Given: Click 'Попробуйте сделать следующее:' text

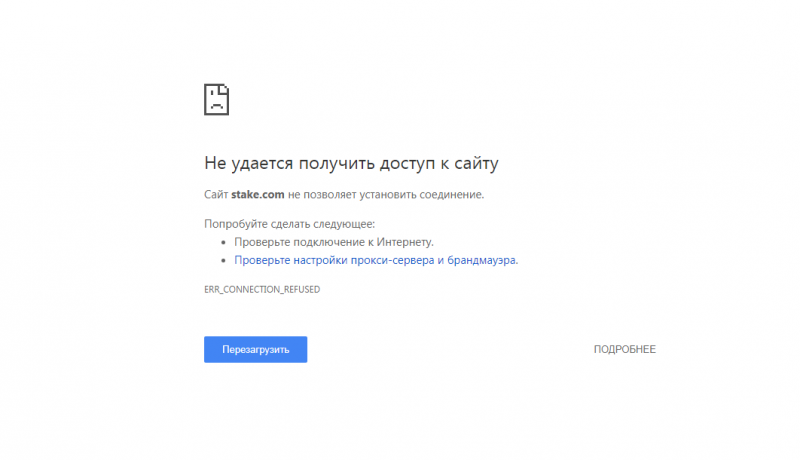Looking at the screenshot, I should pyautogui.click(x=289, y=224).
